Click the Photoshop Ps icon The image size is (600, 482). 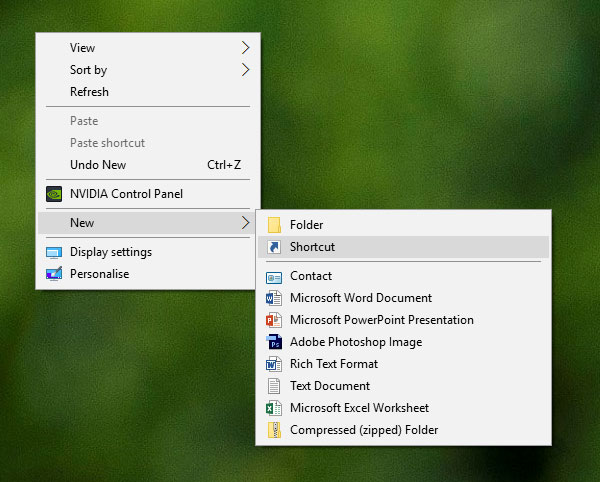tap(274, 342)
